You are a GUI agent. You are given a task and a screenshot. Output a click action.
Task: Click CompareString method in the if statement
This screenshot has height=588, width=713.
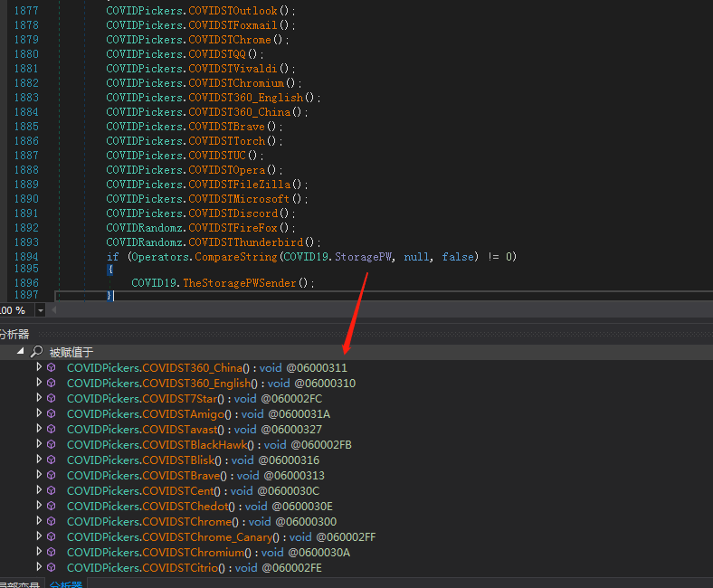click(x=236, y=257)
